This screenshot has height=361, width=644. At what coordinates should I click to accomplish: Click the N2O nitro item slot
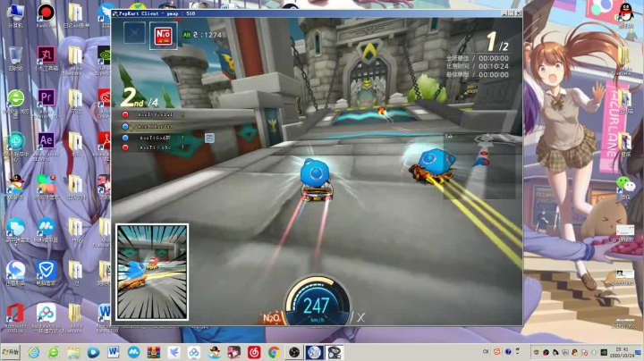pos(163,36)
